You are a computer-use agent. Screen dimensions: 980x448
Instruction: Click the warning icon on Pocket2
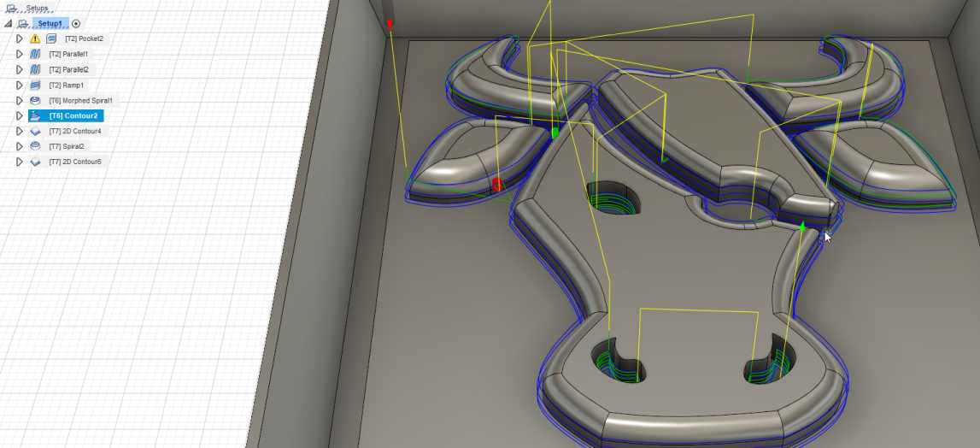point(36,38)
